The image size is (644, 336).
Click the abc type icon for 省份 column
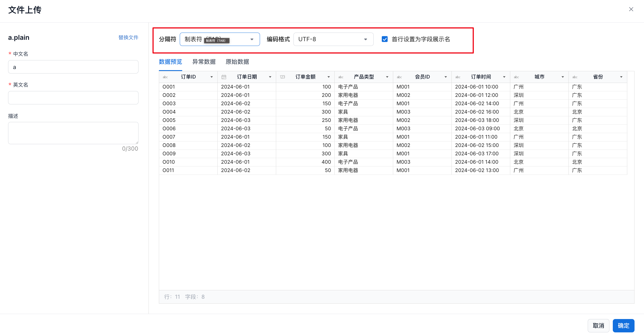click(575, 77)
